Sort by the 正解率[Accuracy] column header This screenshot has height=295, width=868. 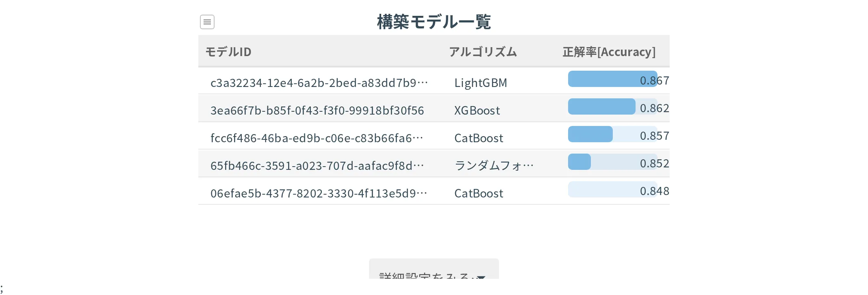609,52
